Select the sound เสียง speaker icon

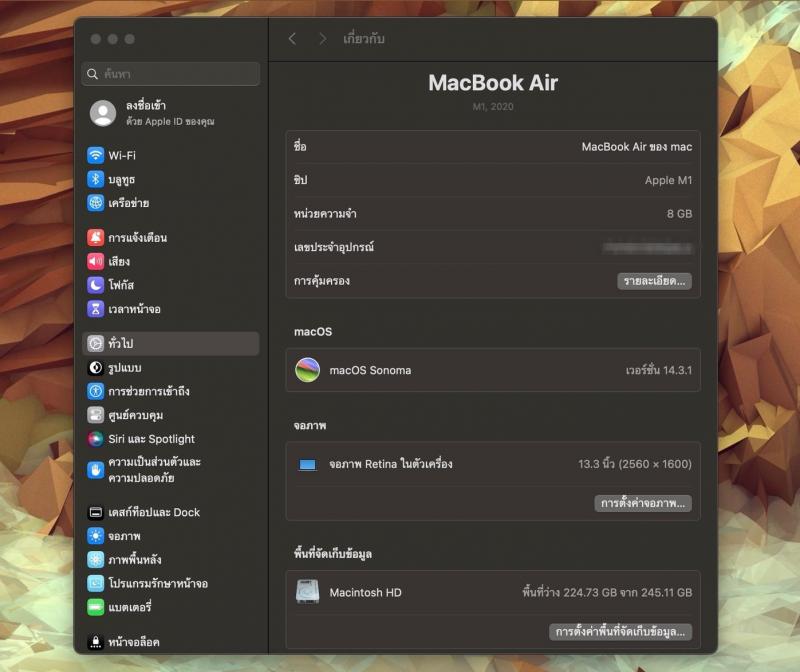click(x=95, y=261)
